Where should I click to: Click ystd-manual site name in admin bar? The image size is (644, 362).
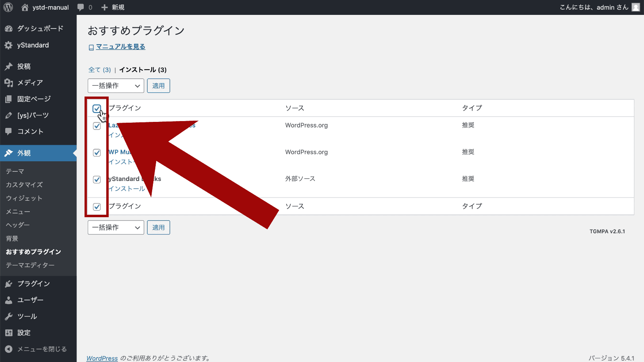(51, 7)
